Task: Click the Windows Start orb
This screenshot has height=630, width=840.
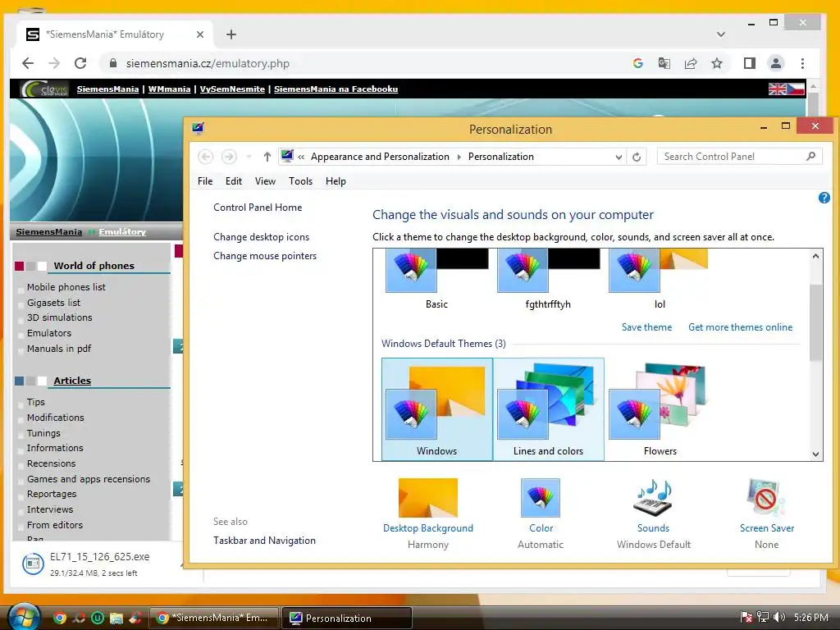Action: [23, 617]
